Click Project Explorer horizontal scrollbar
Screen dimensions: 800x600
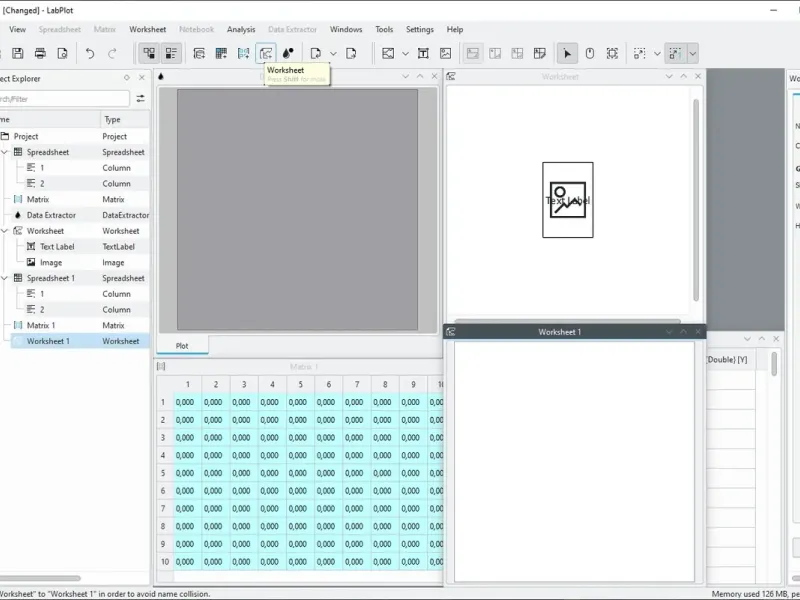point(40,578)
